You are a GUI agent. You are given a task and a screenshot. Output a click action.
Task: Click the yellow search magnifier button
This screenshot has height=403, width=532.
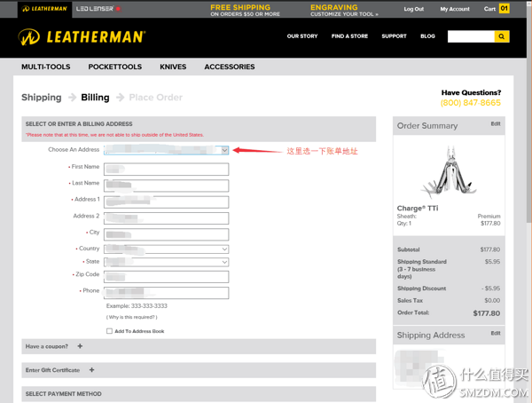[502, 36]
